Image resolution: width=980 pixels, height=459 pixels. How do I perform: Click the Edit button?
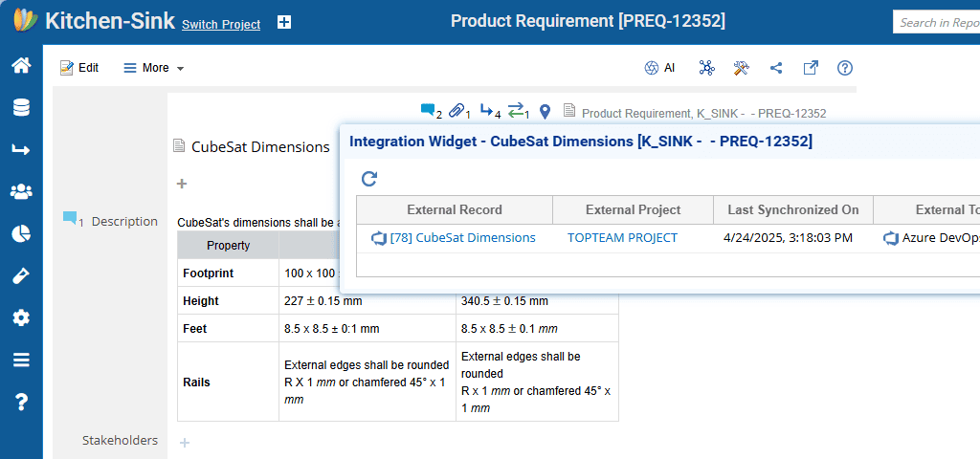(79, 68)
